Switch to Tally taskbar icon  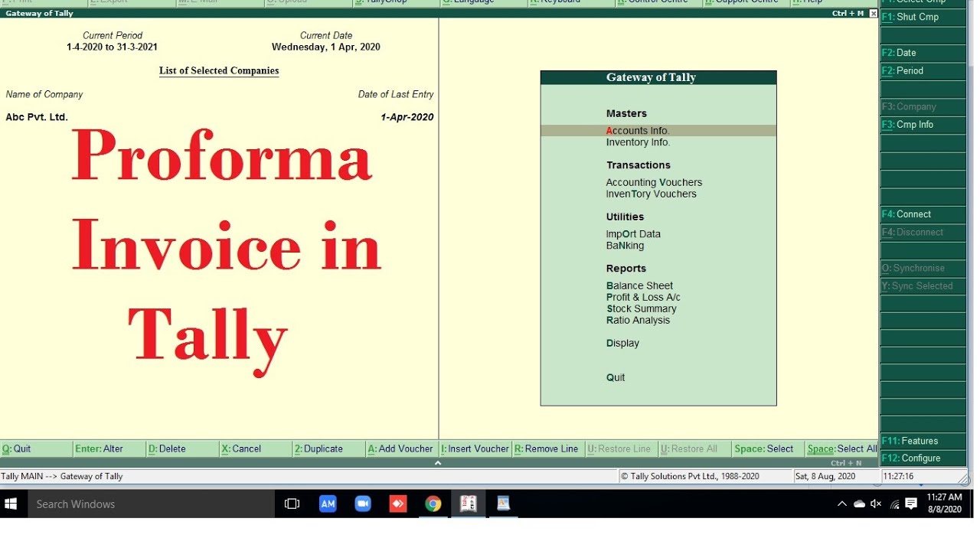[x=468, y=504]
